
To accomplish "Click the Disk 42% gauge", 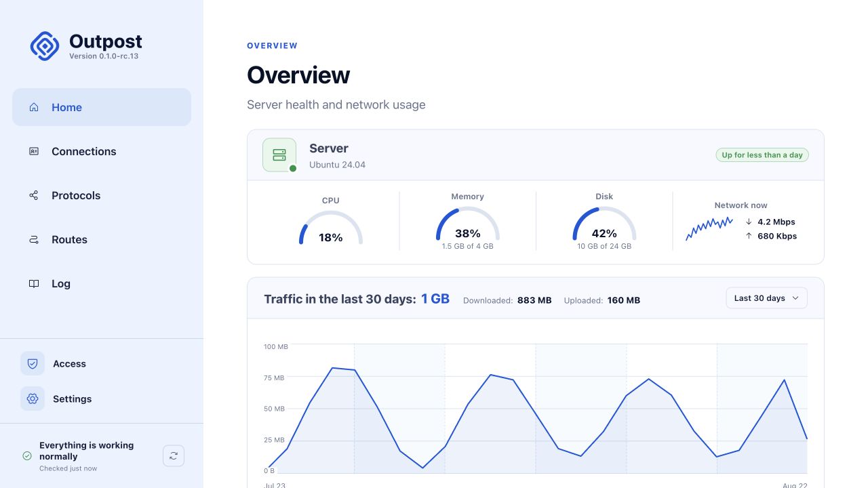I will tap(604, 224).
